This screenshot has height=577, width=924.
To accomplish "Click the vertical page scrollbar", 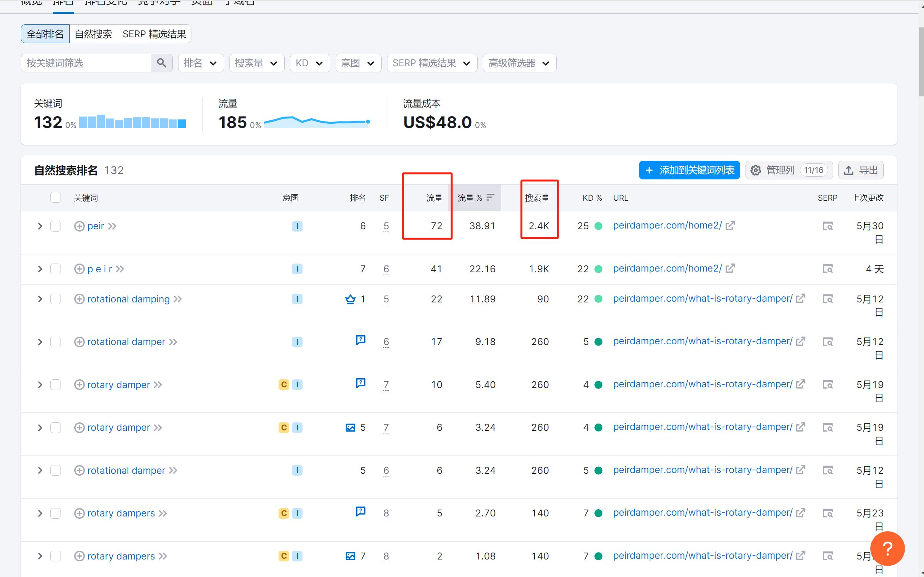I will click(921, 61).
